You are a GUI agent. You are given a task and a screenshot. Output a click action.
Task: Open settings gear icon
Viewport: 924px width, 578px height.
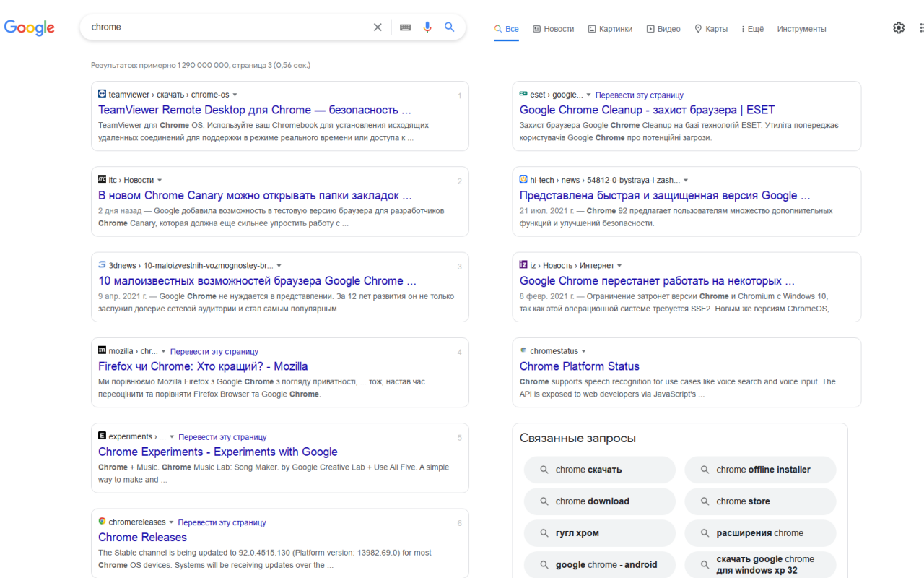pos(899,27)
